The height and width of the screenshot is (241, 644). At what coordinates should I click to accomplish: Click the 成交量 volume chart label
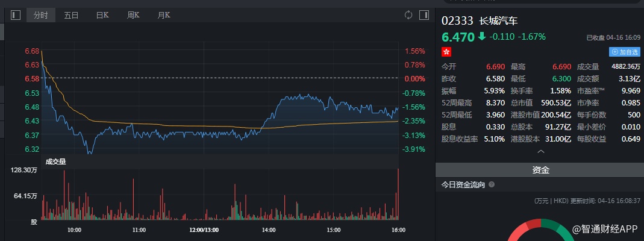[56, 161]
